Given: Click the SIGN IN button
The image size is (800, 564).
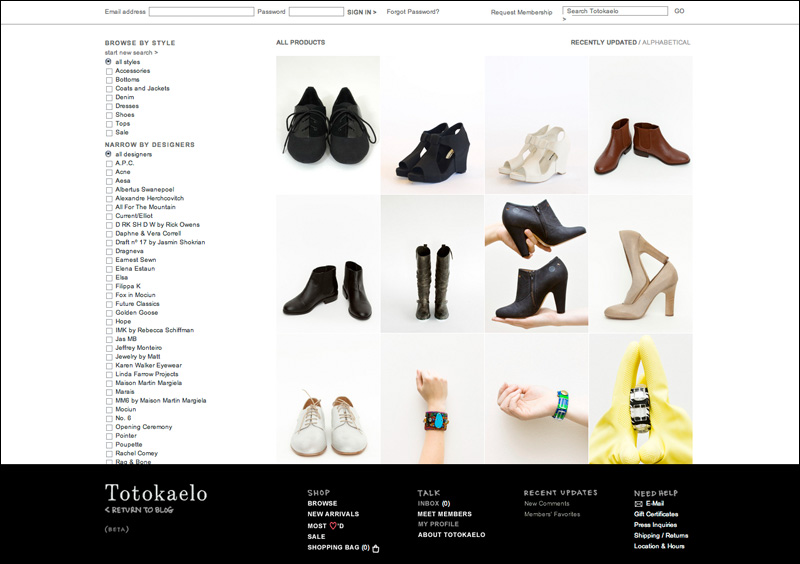Looking at the screenshot, I should [361, 12].
